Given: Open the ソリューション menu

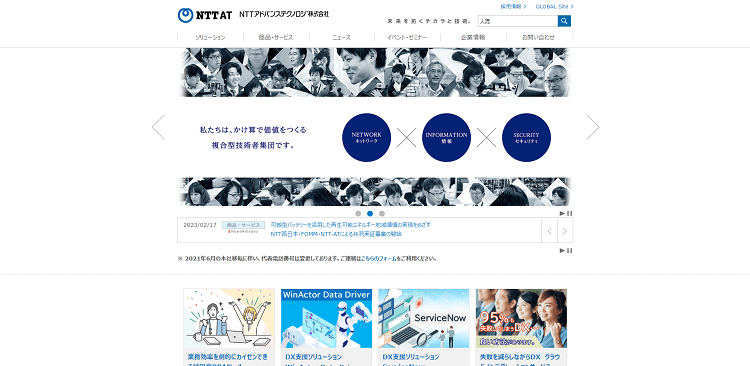Looking at the screenshot, I should pos(210,37).
